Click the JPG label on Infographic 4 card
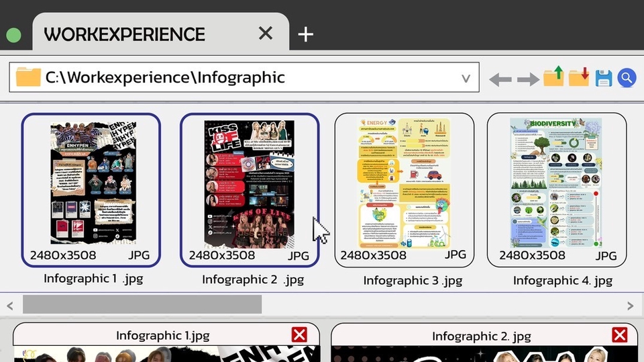 606,256
